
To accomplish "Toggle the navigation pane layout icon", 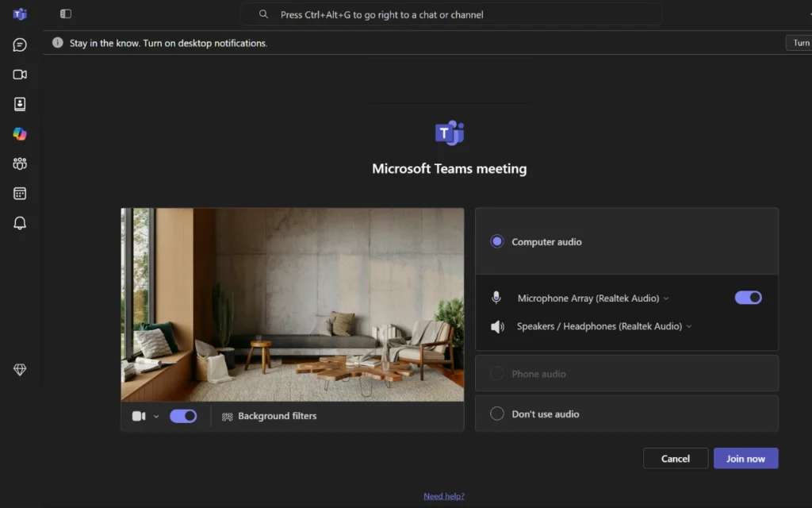I will click(66, 14).
